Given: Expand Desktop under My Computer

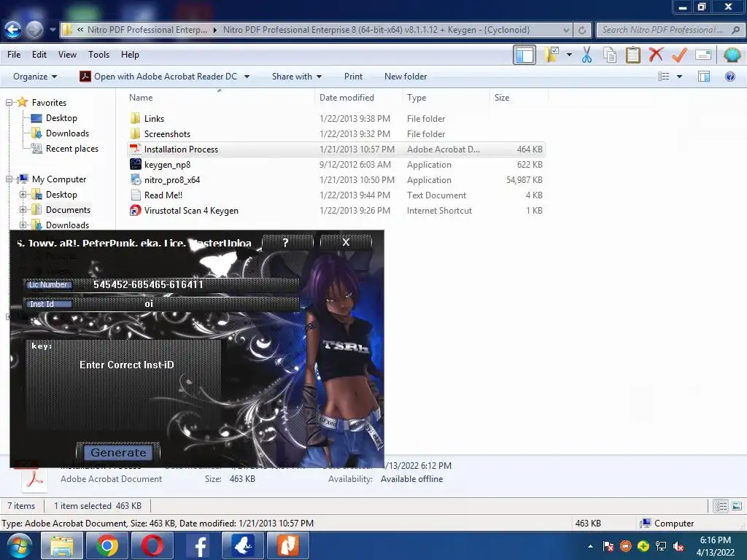Looking at the screenshot, I should click(23, 194).
